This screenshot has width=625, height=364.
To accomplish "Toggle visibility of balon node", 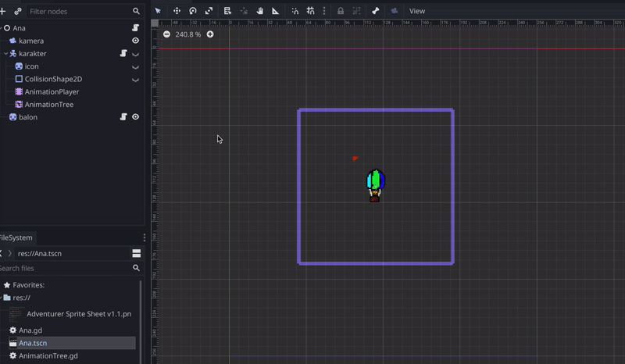I will pos(135,117).
